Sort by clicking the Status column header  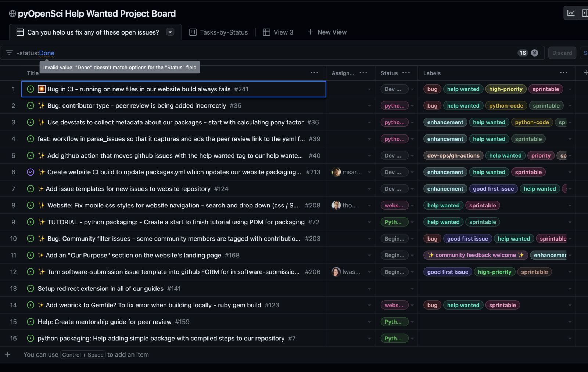pos(389,73)
